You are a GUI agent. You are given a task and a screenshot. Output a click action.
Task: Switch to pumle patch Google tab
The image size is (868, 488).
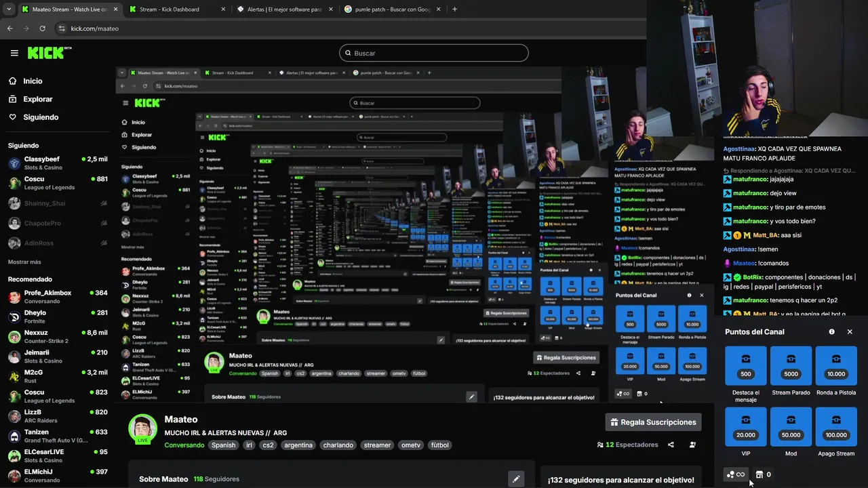[391, 9]
